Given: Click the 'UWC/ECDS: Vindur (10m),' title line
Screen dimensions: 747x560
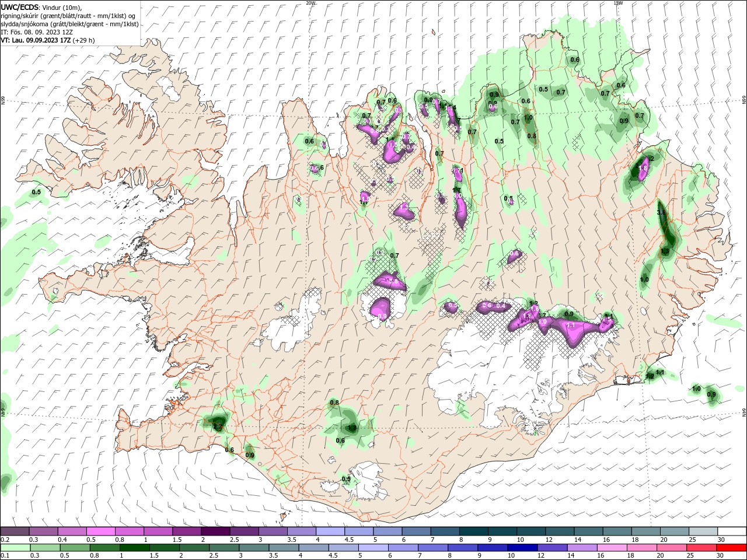Looking at the screenshot, I should (x=41, y=7).
